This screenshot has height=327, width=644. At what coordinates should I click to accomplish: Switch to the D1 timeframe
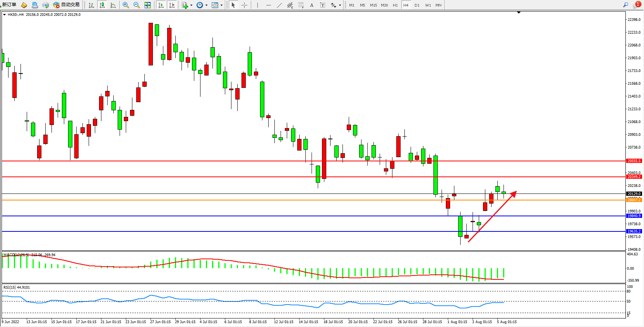coord(417,5)
